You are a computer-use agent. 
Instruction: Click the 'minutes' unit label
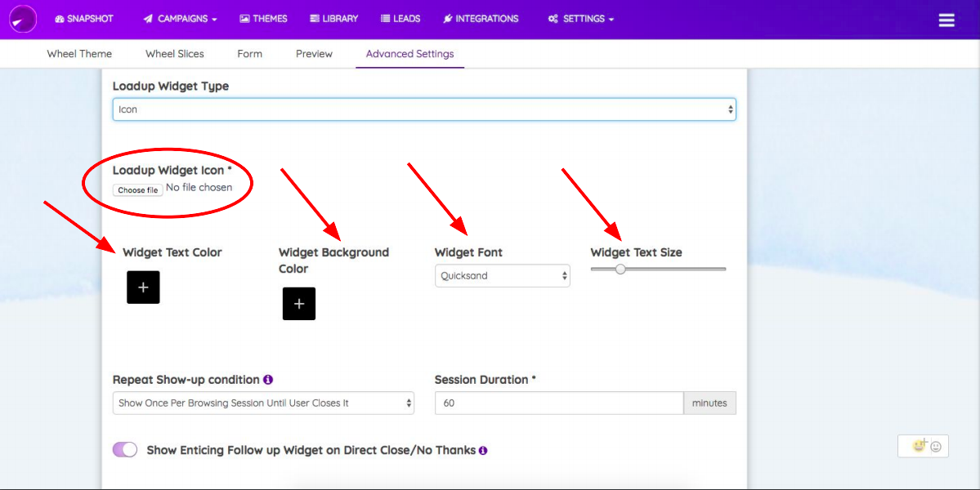point(709,403)
